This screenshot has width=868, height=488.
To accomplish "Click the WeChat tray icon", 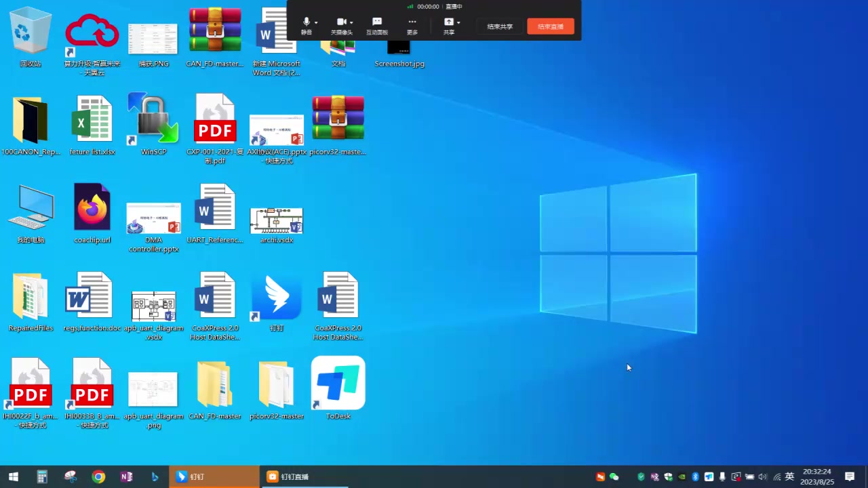I will [x=614, y=477].
